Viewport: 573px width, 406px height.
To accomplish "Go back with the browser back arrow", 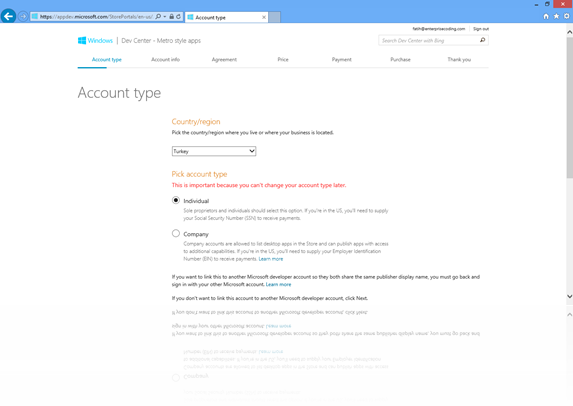I will point(8,16).
